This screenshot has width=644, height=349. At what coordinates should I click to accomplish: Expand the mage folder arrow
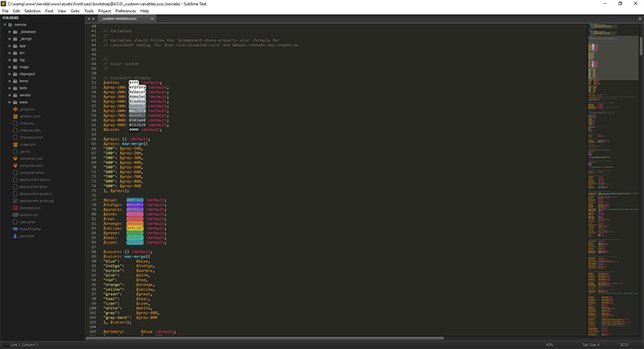10,67
